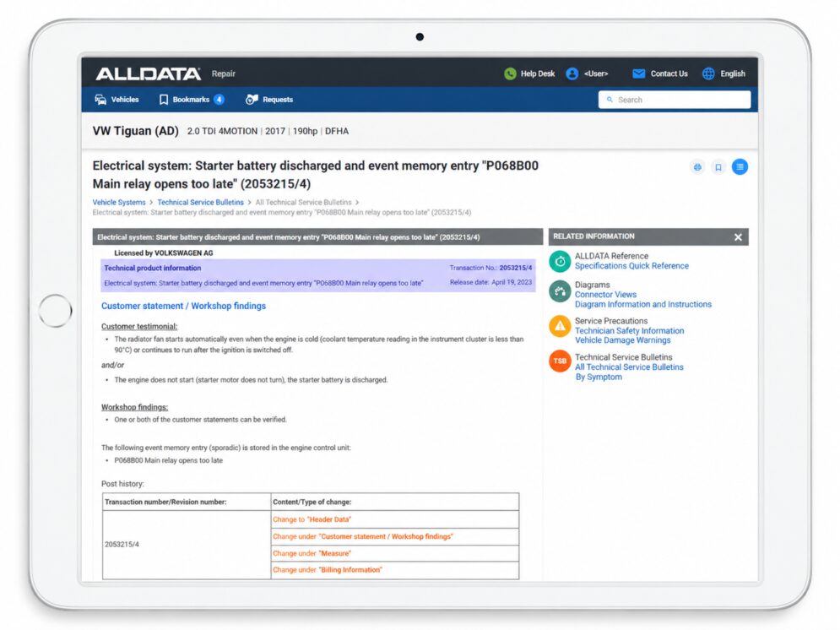Open the language globe icon
The image size is (840, 630).
point(708,73)
